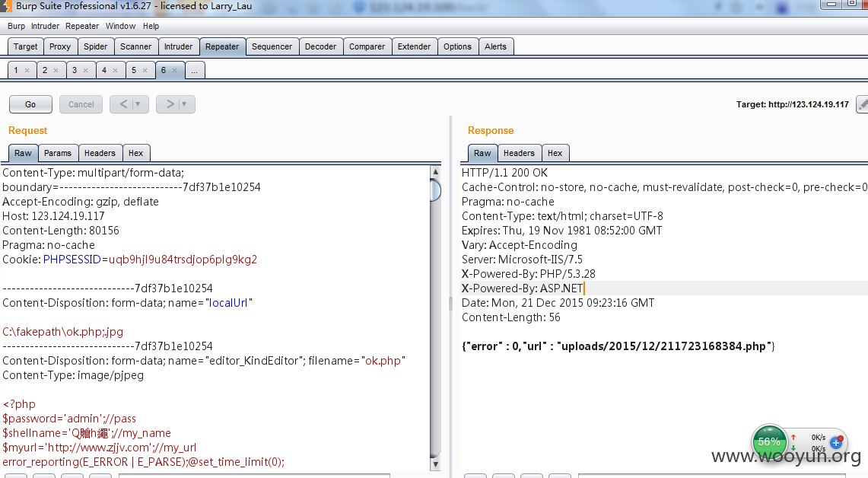Switch to the Scanner tab
The width and height of the screenshot is (868, 478).
click(x=135, y=46)
